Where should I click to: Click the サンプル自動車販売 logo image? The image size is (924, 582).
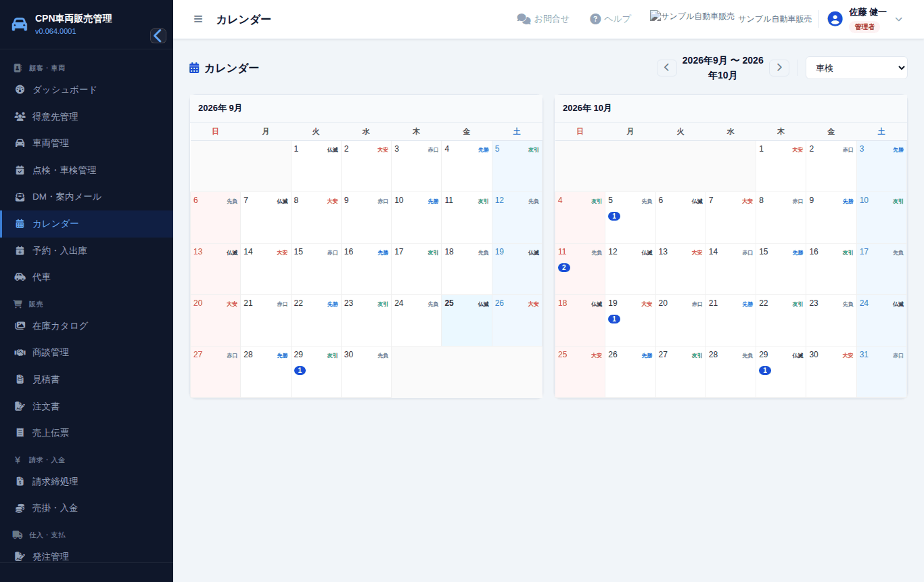click(x=692, y=16)
